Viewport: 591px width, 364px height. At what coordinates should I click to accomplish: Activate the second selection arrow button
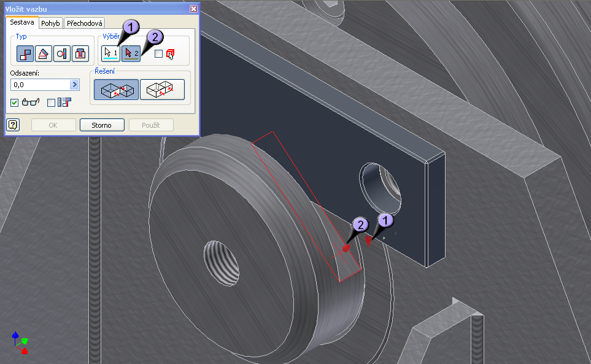coord(131,53)
